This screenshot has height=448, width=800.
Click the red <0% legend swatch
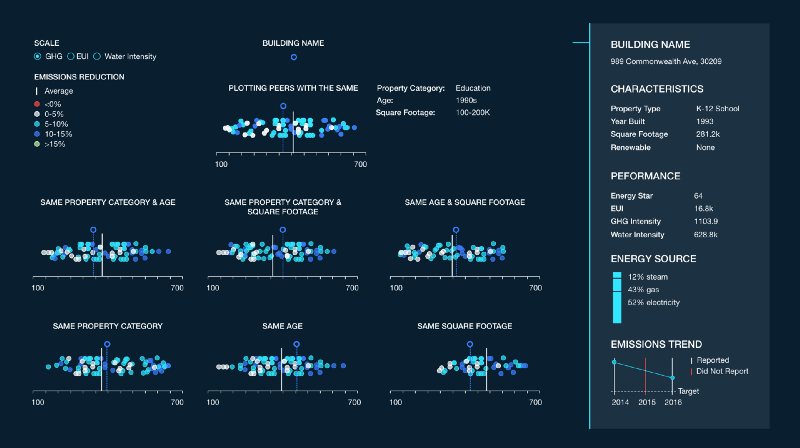[37, 104]
